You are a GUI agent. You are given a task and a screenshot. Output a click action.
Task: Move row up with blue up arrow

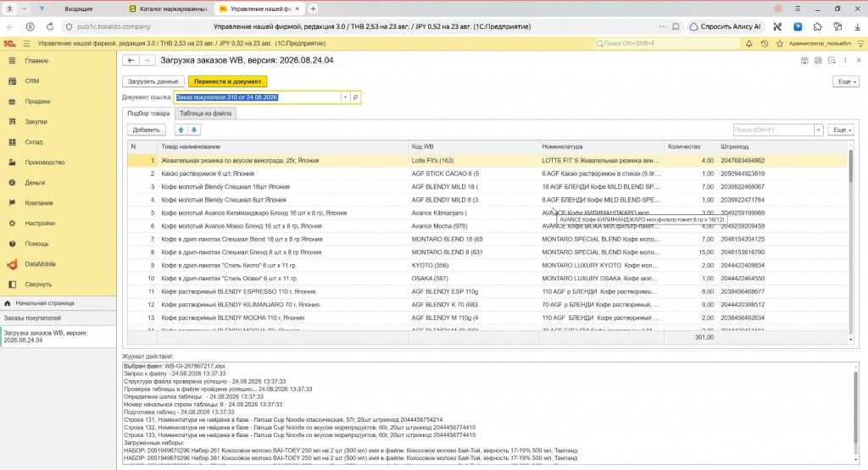click(181, 130)
